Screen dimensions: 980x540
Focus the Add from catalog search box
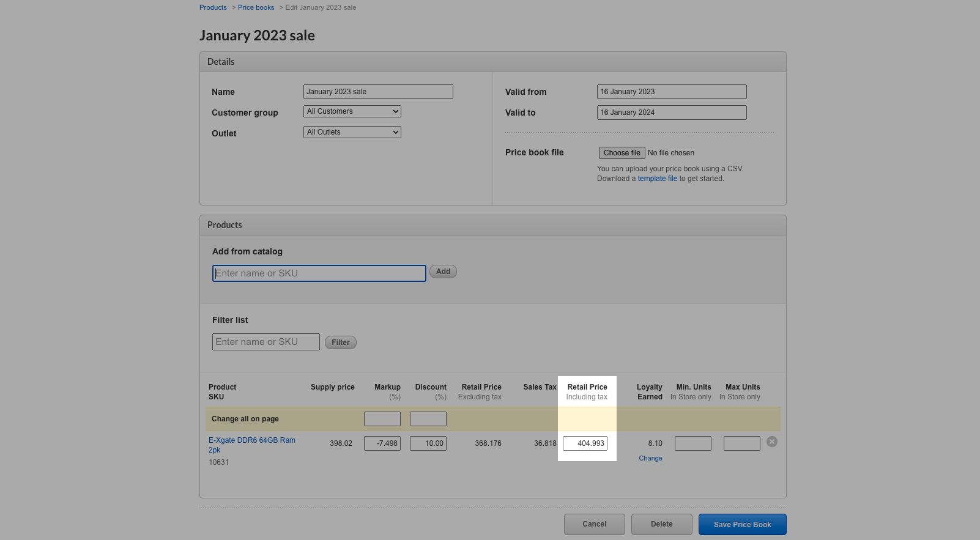tap(319, 273)
